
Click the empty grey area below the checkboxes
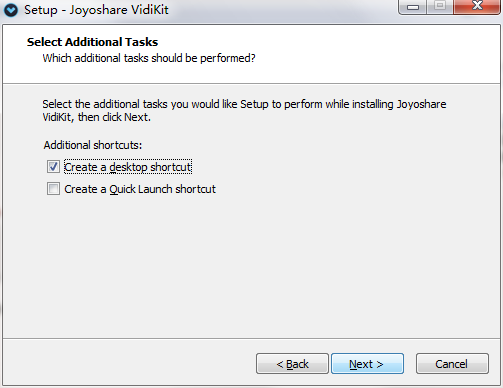tap(251, 267)
